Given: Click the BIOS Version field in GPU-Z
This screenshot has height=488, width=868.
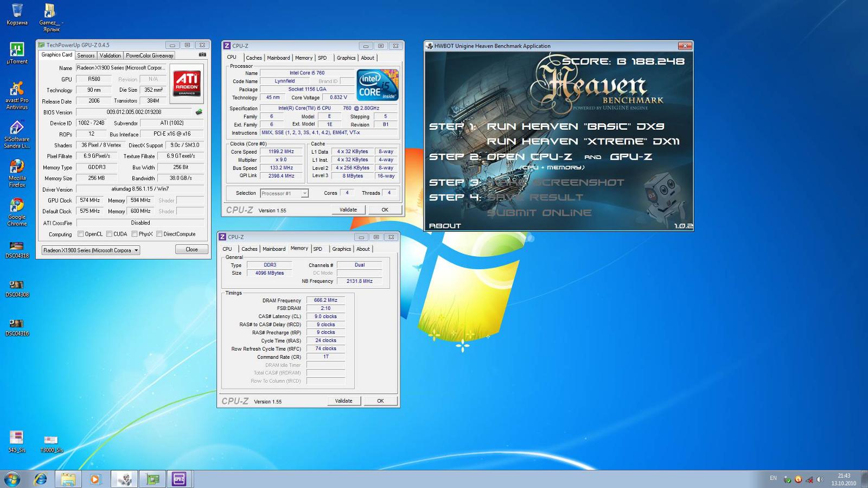Looking at the screenshot, I should pyautogui.click(x=134, y=112).
